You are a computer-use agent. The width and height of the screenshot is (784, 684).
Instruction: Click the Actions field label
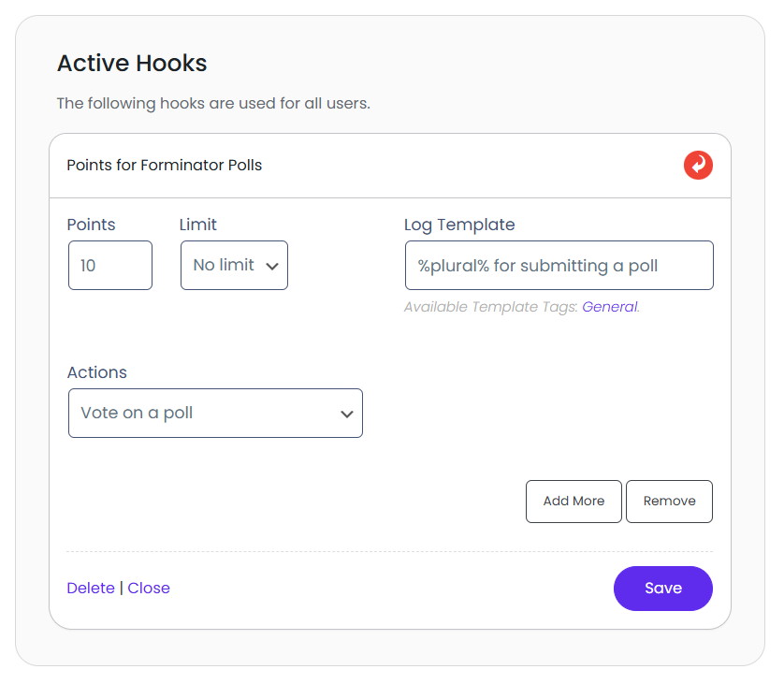97,372
